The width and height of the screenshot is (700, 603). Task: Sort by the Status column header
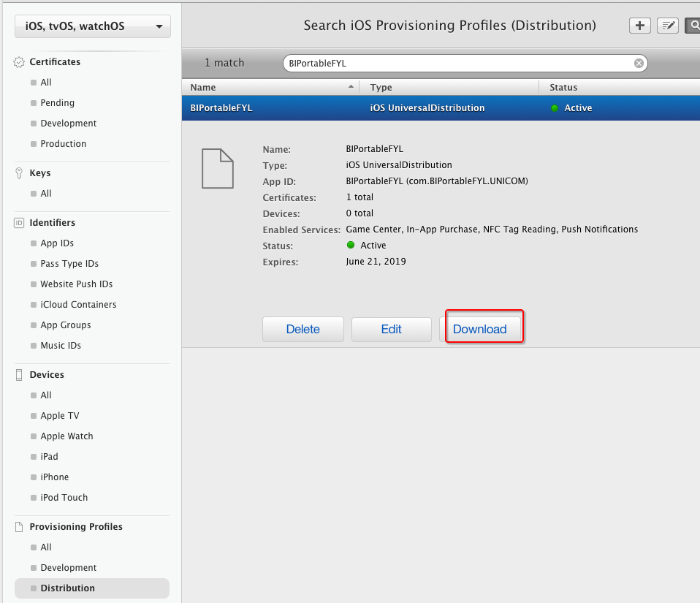(620, 87)
